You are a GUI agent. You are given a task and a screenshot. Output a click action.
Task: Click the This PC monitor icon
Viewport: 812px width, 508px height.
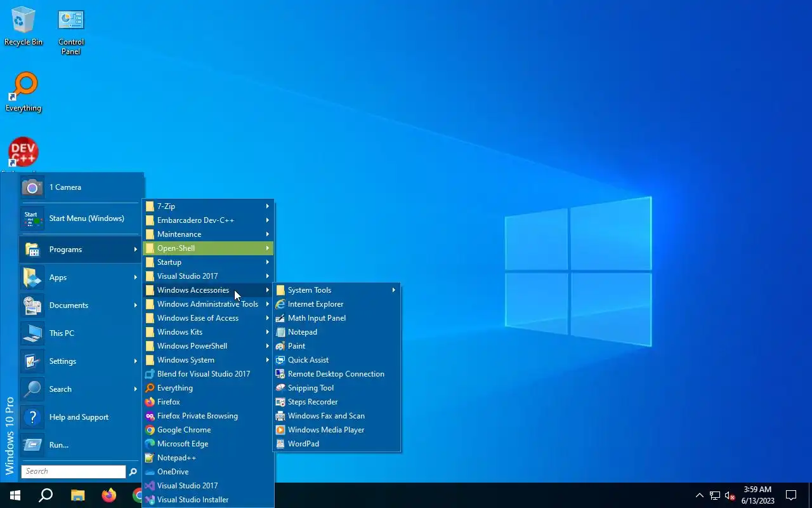pos(32,333)
